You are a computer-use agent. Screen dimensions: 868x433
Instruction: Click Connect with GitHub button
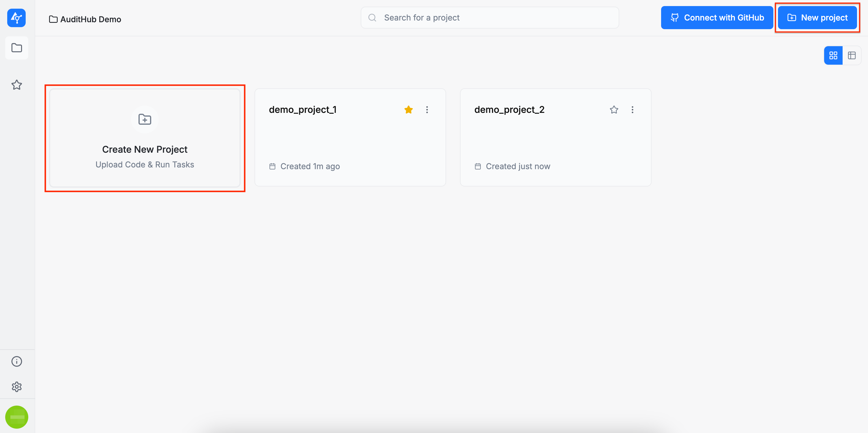[x=717, y=18]
